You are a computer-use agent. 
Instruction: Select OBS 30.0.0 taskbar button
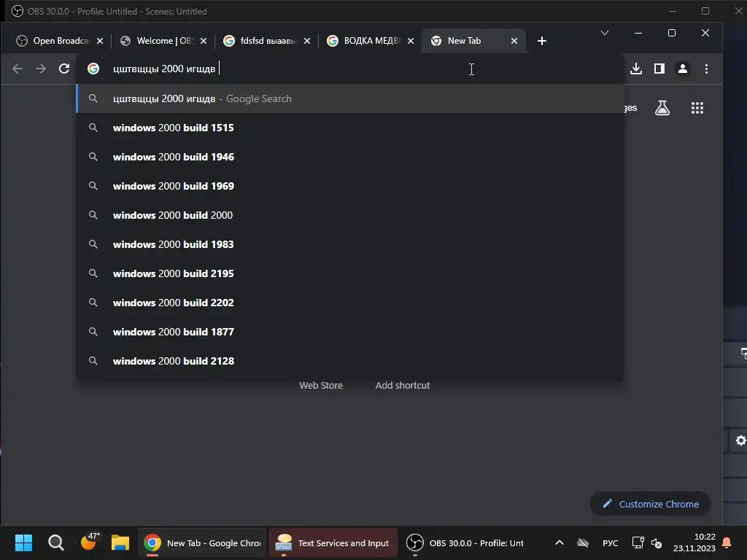pos(465,542)
